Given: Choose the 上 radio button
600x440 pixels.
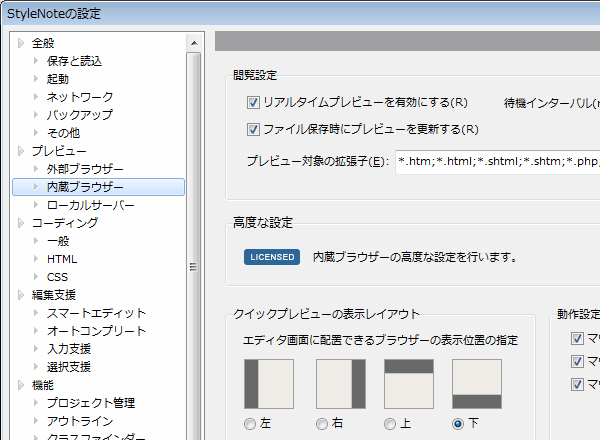Looking at the screenshot, I should 390,424.
